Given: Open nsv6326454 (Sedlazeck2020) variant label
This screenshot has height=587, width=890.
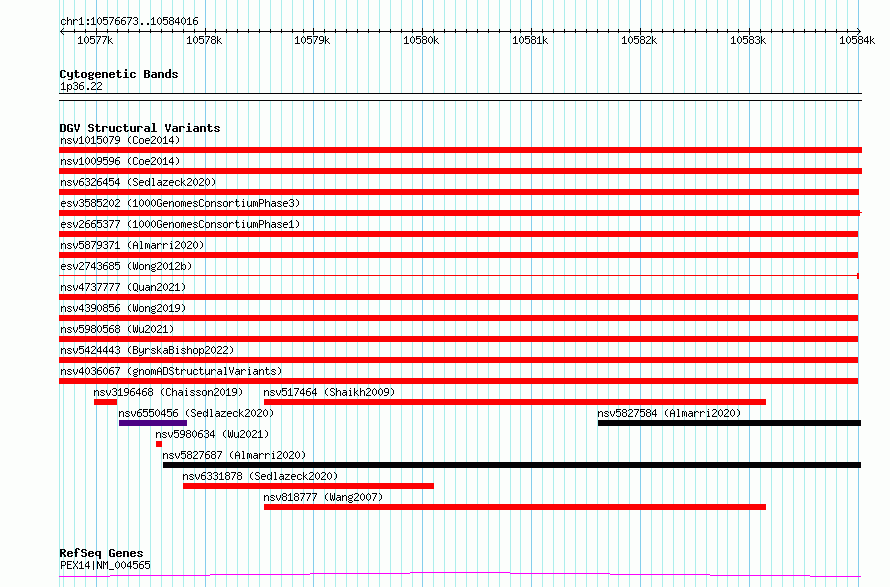Looking at the screenshot, I should 138,182.
